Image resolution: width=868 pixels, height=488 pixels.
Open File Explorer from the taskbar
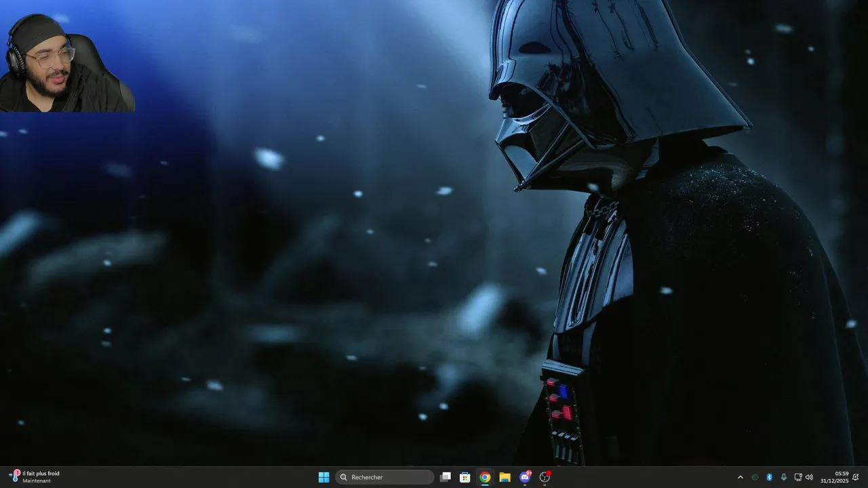pos(505,477)
